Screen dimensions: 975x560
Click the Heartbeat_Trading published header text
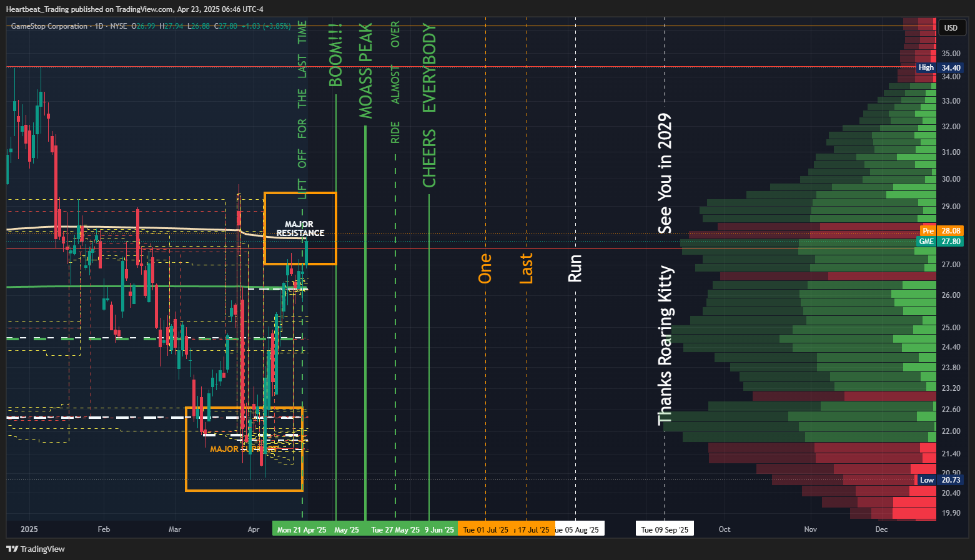click(134, 9)
